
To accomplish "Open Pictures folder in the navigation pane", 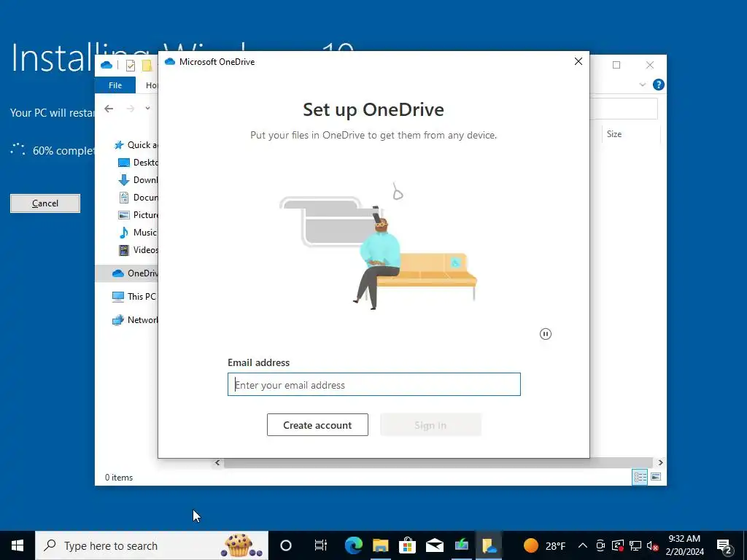I will point(138,215).
